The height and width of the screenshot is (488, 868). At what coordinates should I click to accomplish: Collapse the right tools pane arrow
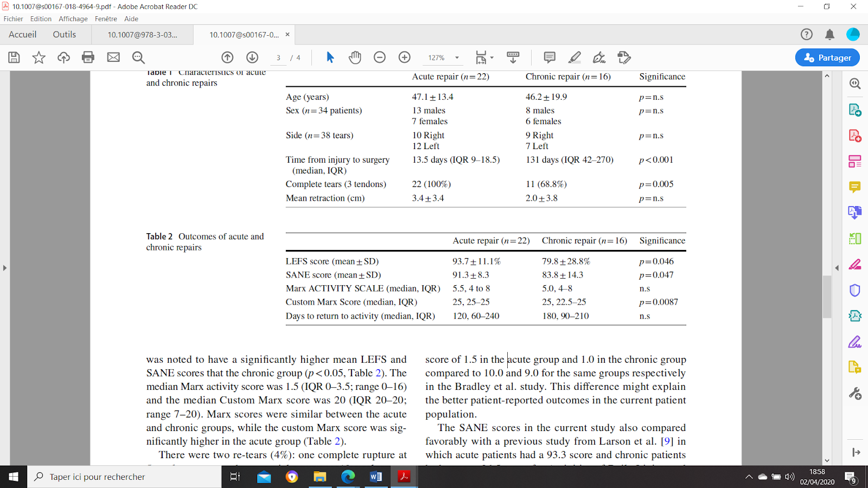point(837,268)
